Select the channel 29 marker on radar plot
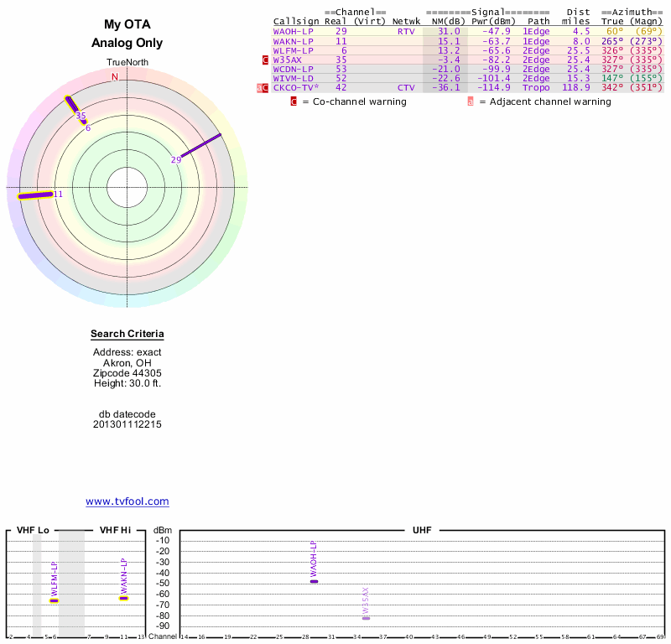This screenshot has width=671, height=644. click(176, 159)
